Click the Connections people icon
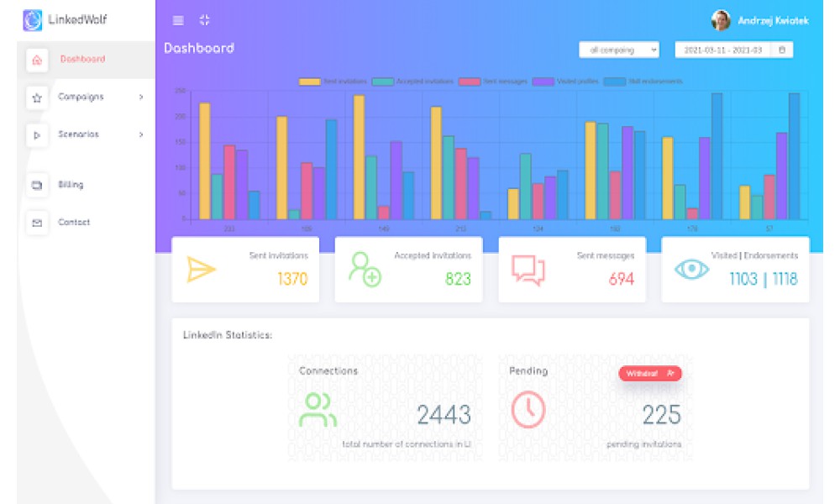Screen dimensions: 840x504 tap(318, 410)
